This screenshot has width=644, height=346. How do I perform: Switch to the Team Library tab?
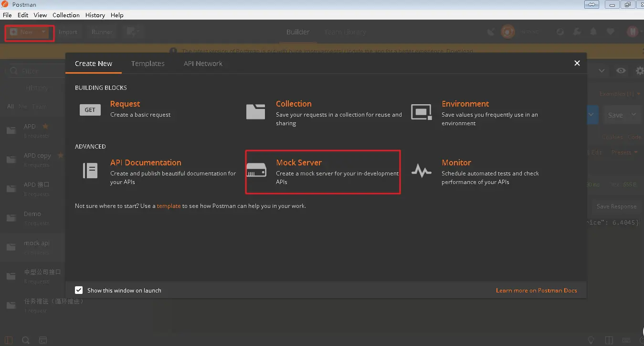(x=345, y=32)
